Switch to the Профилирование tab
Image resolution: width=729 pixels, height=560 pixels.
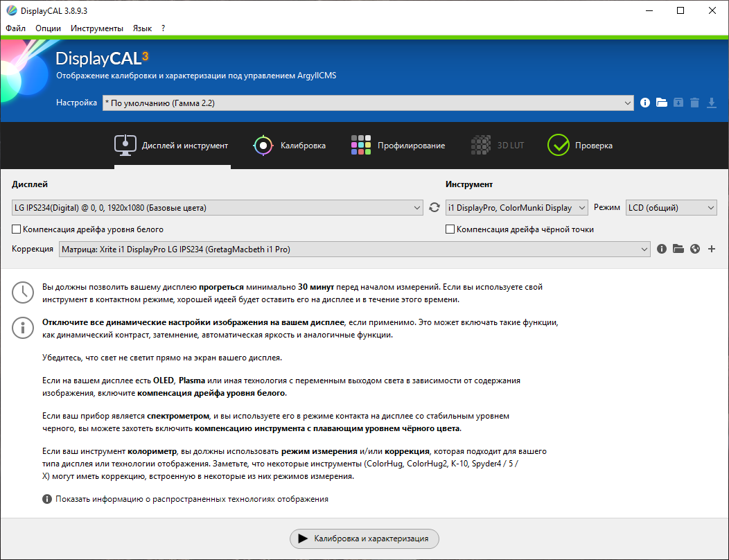(398, 146)
